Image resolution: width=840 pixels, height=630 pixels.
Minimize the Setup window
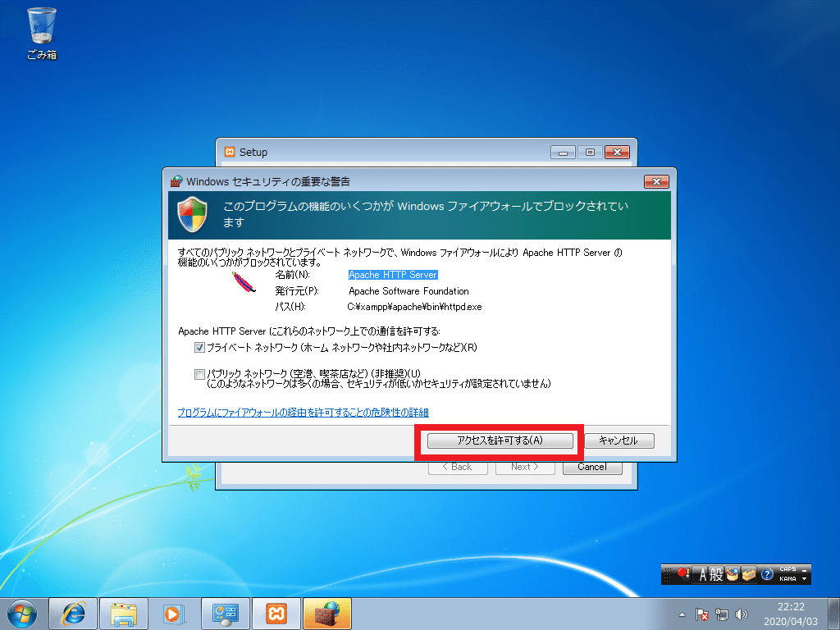(563, 153)
